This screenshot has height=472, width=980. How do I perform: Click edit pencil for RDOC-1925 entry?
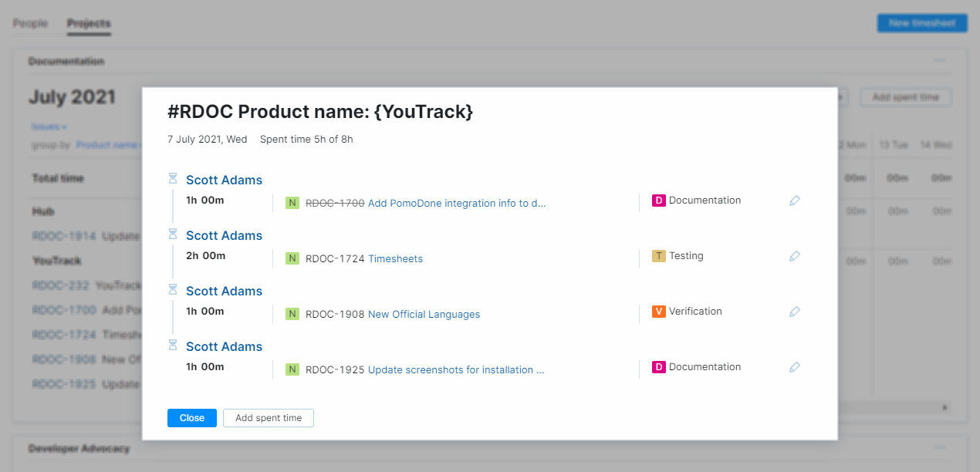tap(795, 367)
